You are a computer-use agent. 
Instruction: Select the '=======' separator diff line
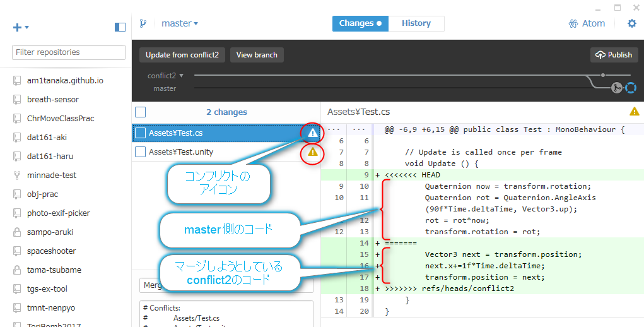tap(482, 243)
